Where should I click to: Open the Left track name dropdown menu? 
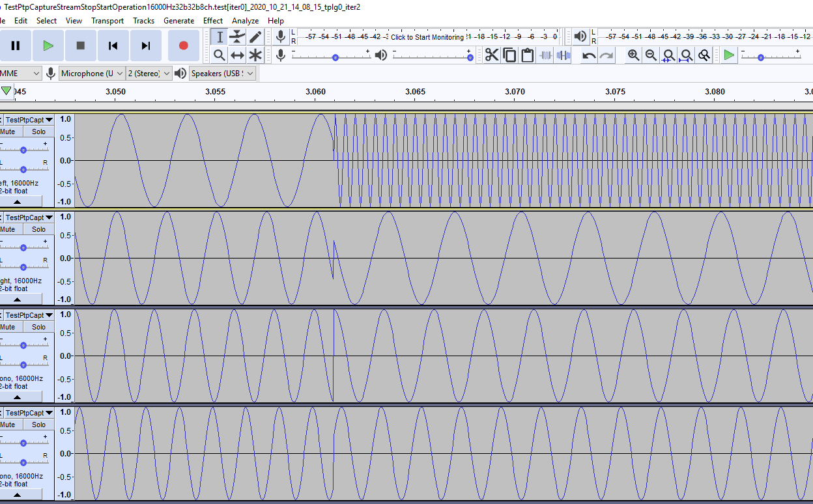(x=29, y=120)
